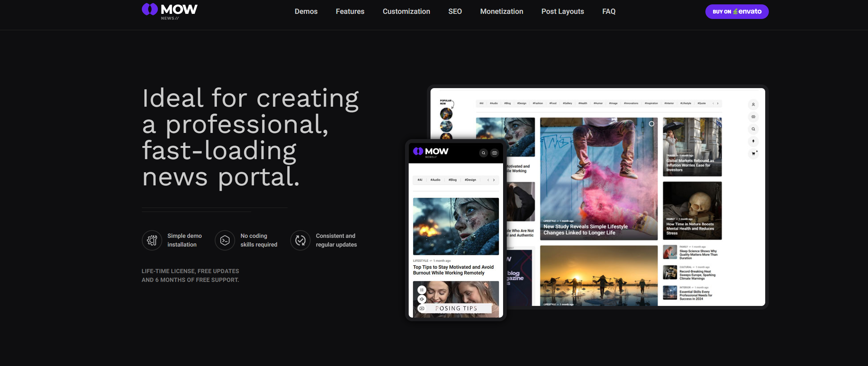Click the LIFESTYLE label above the Top Tips headline
The width and height of the screenshot is (868, 366).
(421, 261)
